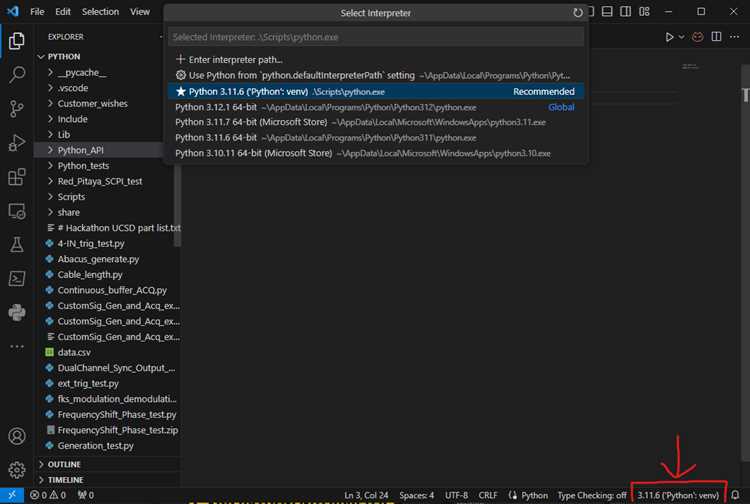Open the File menu
This screenshot has width=750, height=504.
pos(37,11)
